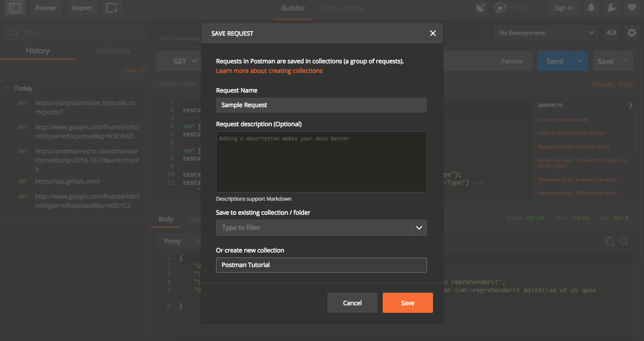
Task: Confirm with the orange Save button
Action: point(408,303)
